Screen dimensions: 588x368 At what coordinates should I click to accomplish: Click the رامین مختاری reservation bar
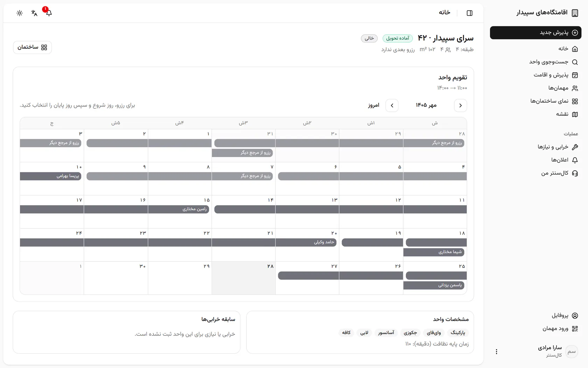point(178,209)
